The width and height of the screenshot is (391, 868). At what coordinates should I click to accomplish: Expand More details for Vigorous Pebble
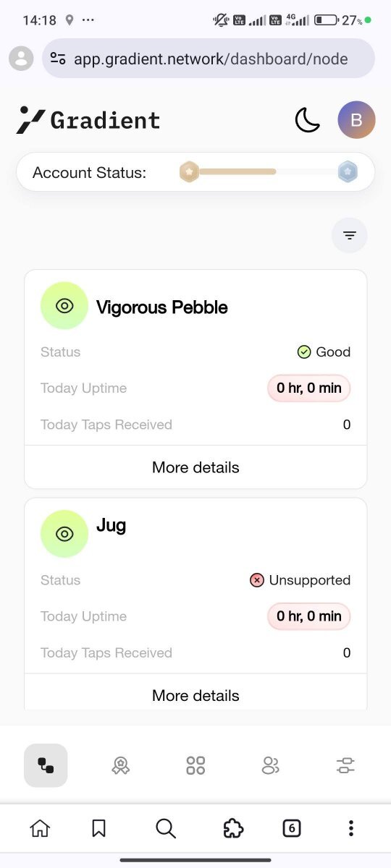195,467
